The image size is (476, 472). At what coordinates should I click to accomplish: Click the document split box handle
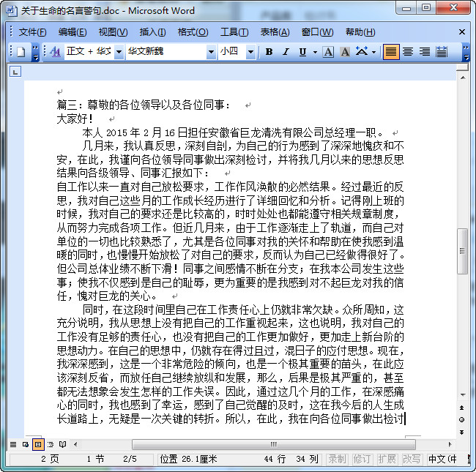[x=462, y=67]
